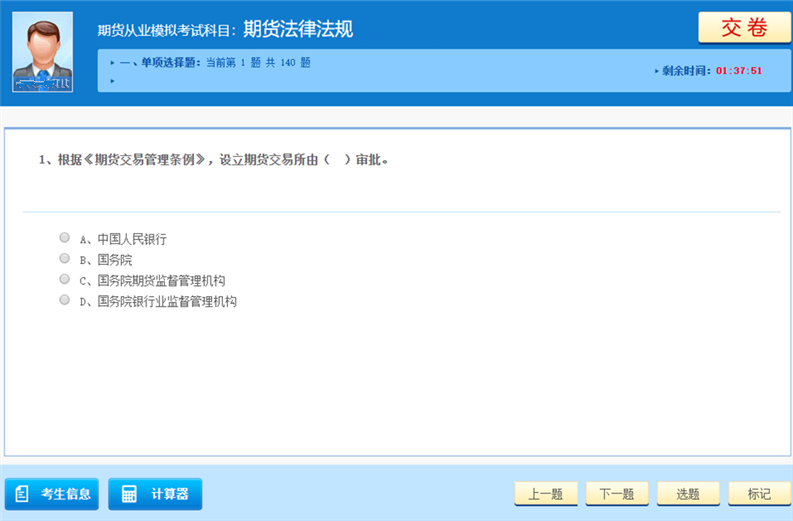The width and height of the screenshot is (793, 521).
Task: Select answer B 国务院 radio button
Action: 64,258
